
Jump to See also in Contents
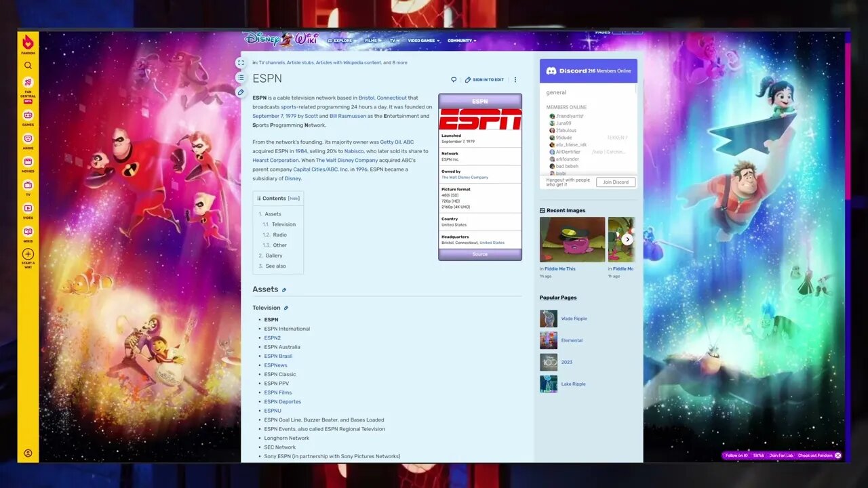[x=275, y=266]
